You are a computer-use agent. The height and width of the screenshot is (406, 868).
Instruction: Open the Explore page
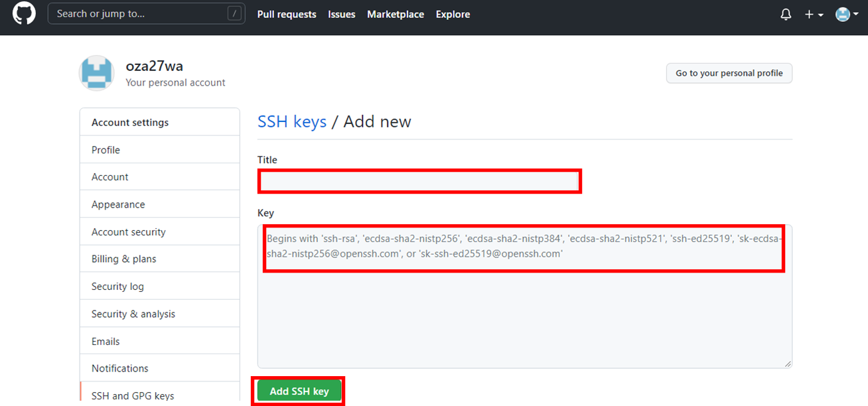pos(453,14)
